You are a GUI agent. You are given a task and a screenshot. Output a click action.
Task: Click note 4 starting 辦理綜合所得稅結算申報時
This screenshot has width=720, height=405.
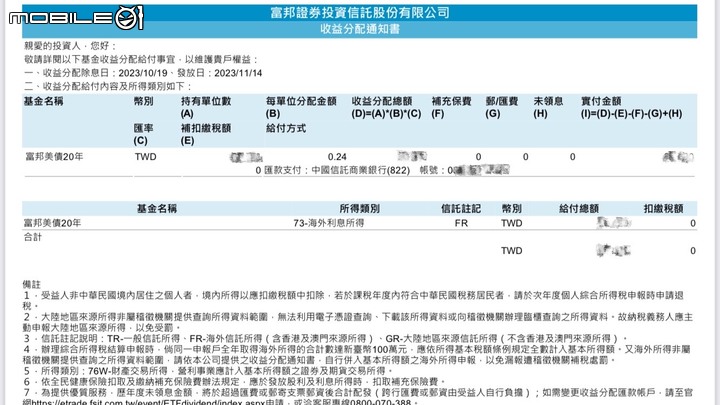coord(356,355)
